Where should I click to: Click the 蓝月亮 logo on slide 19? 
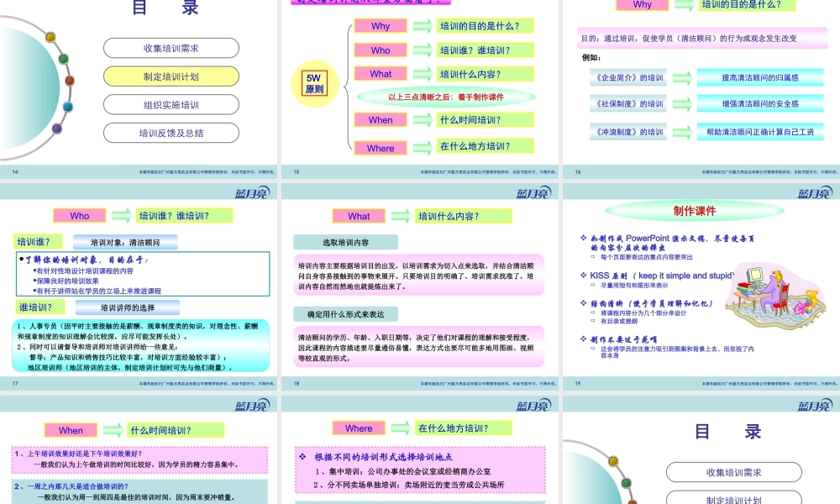pyautogui.click(x=816, y=193)
